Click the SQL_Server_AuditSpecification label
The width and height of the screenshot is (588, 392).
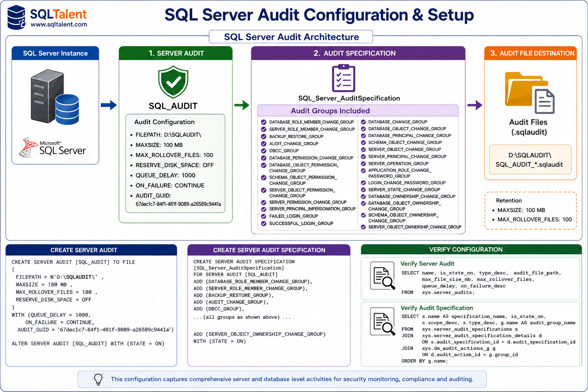[349, 98]
